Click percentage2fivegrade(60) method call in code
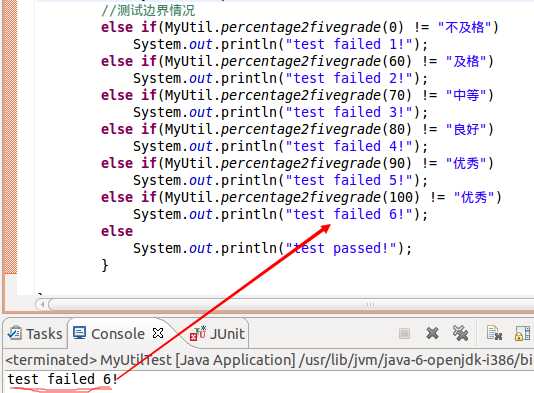Screen dimensions: 534x393 pyautogui.click(x=316, y=61)
